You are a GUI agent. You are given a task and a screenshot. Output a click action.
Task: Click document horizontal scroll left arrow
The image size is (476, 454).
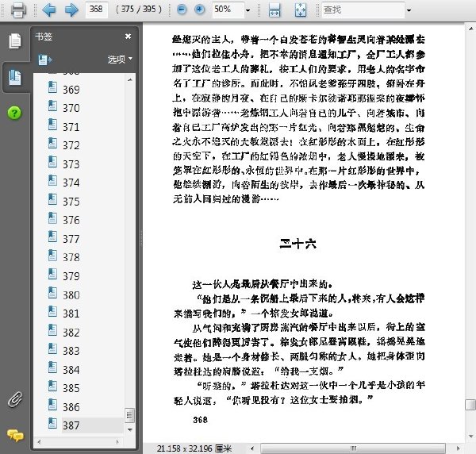click(252, 448)
